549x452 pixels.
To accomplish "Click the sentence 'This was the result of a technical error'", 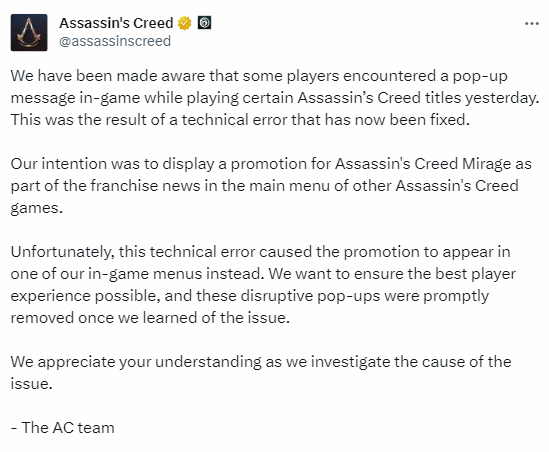I will (x=240, y=120).
